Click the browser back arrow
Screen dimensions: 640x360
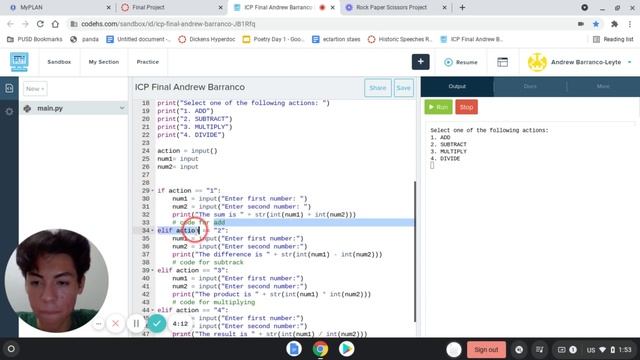click(x=11, y=24)
